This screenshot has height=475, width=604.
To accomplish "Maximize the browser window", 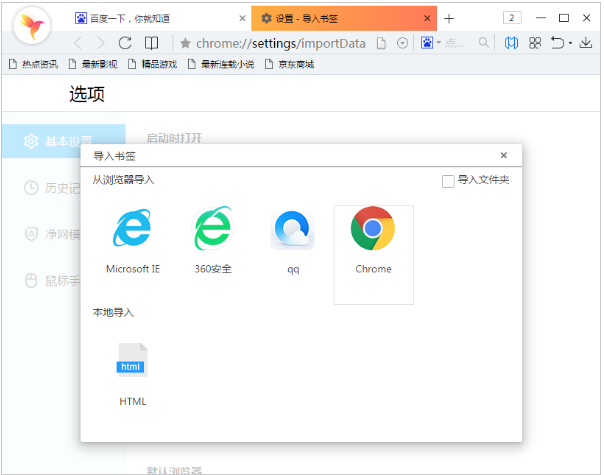I will click(564, 18).
